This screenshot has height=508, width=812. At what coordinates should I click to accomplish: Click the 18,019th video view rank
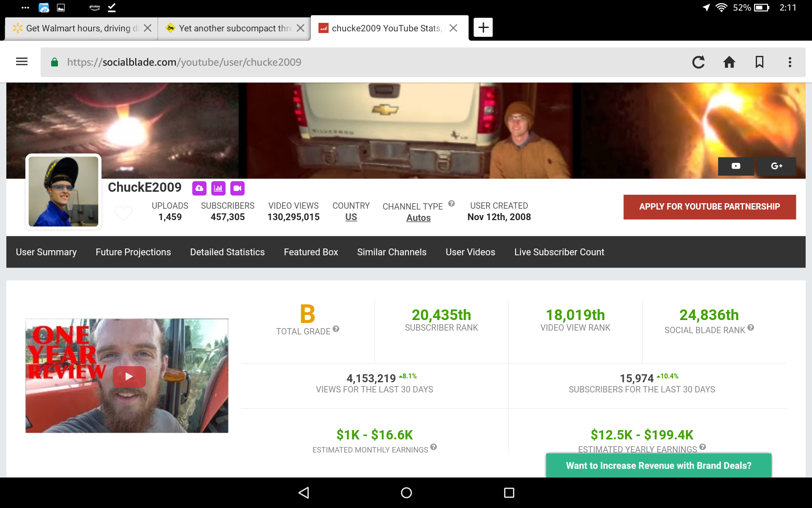click(575, 315)
